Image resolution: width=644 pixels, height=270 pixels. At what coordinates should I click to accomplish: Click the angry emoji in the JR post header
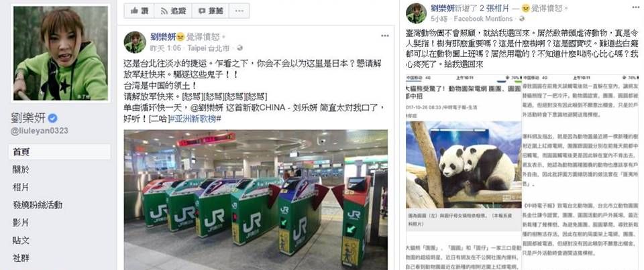coord(180,38)
